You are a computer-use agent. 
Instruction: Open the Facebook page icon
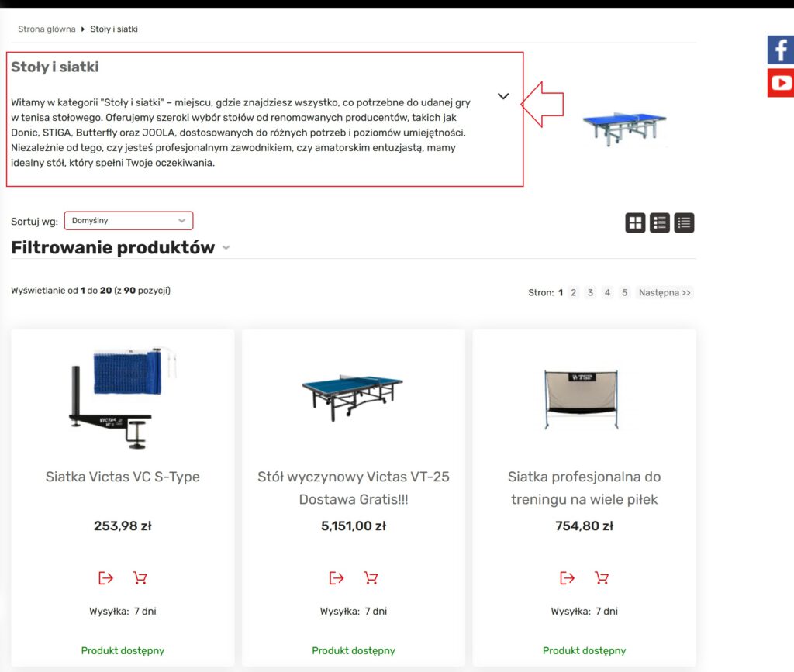(x=780, y=50)
